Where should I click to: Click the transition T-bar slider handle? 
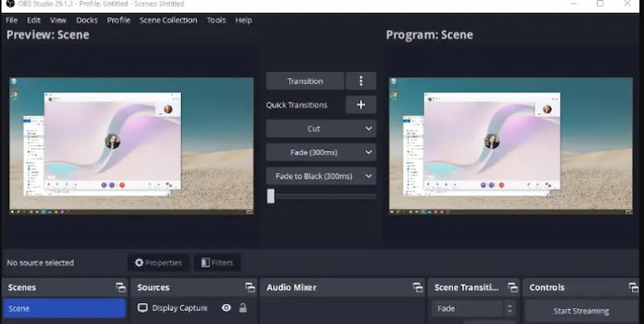point(270,196)
